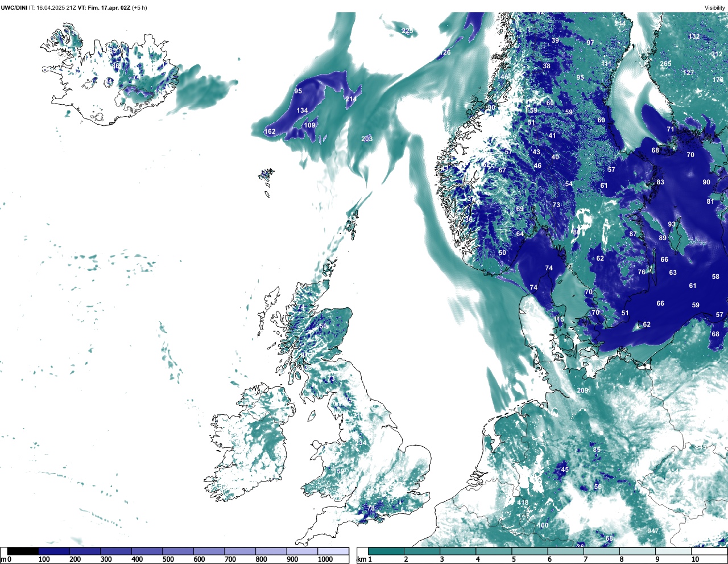The image size is (728, 564).
Task: Click the map value '45'
Action: [x=565, y=470]
